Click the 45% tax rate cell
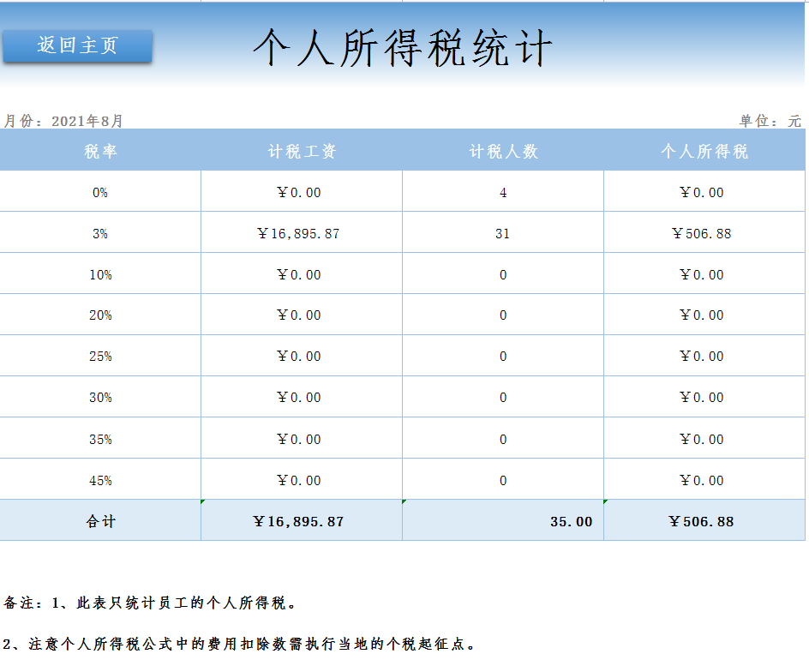This screenshot has width=809, height=672. click(99, 479)
